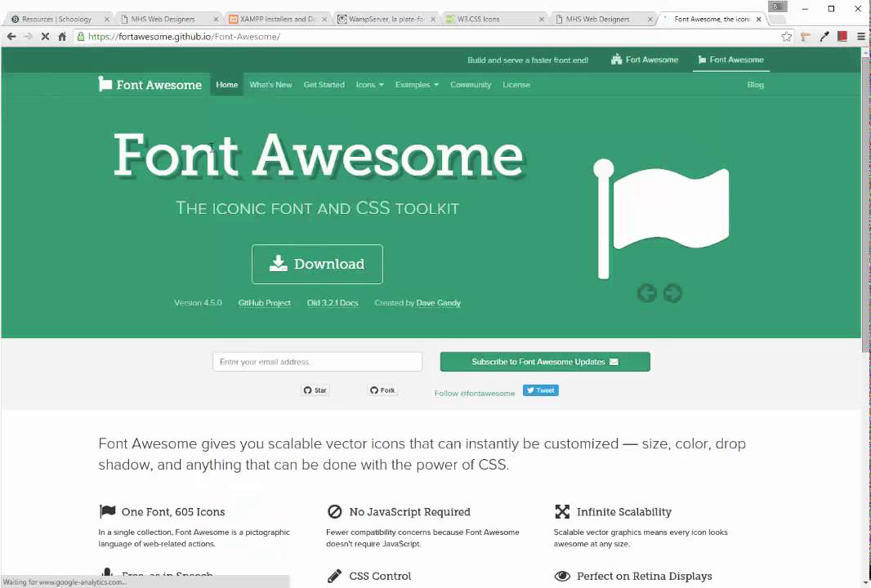Click the eyedropper extension icon

[824, 37]
